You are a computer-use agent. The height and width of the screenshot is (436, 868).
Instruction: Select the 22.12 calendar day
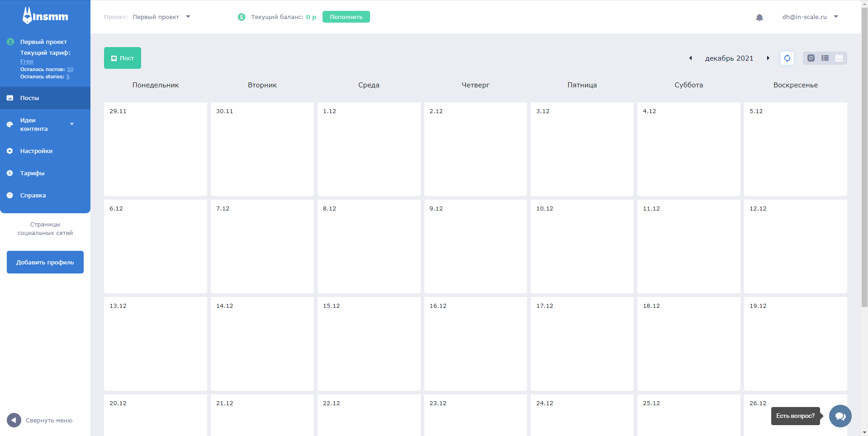point(369,415)
